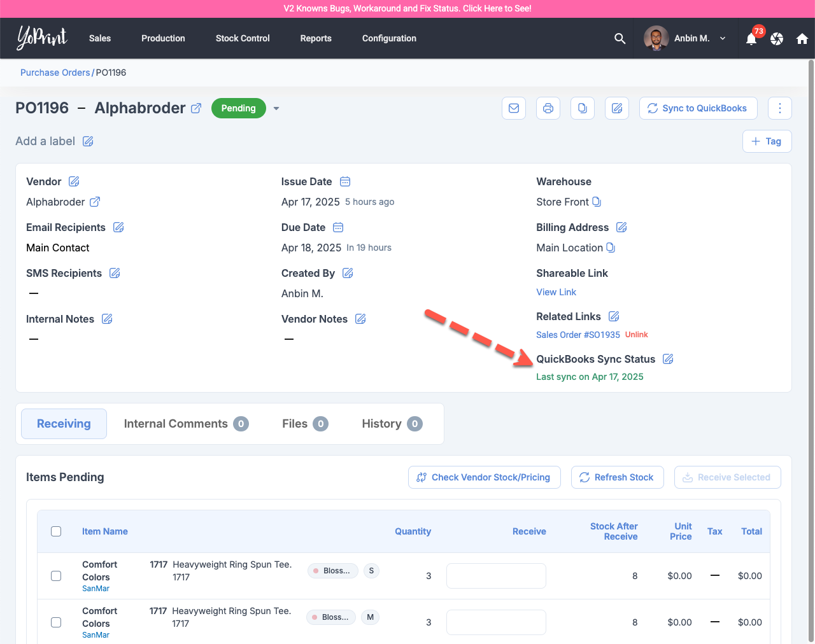
Task: Open the Anbin M. user menu
Action: (685, 39)
